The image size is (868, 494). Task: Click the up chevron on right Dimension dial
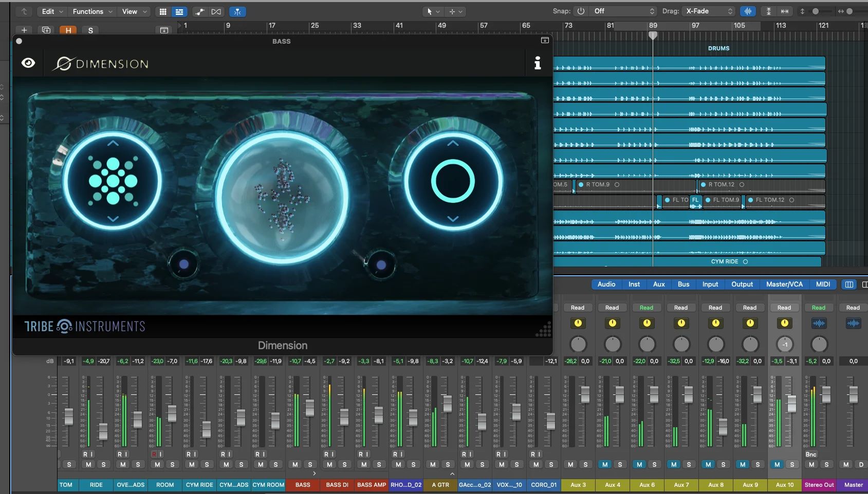[x=453, y=144]
